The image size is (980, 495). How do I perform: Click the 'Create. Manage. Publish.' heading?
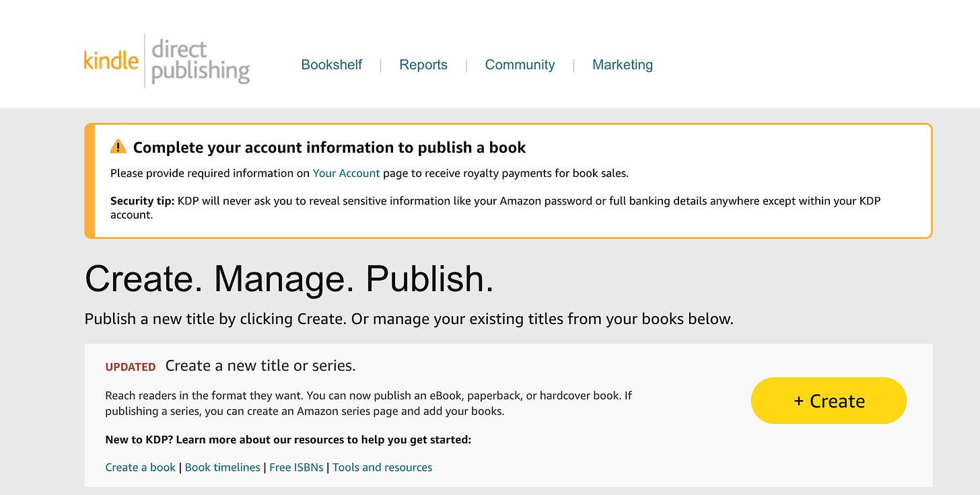pyautogui.click(x=289, y=278)
